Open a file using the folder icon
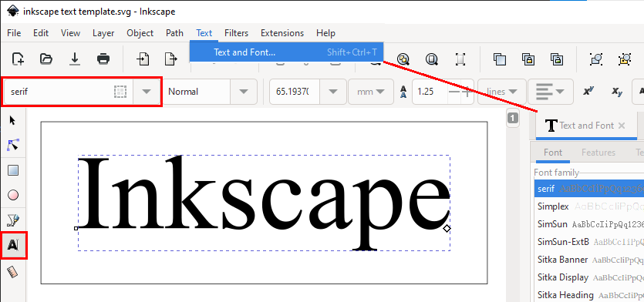 [46, 59]
